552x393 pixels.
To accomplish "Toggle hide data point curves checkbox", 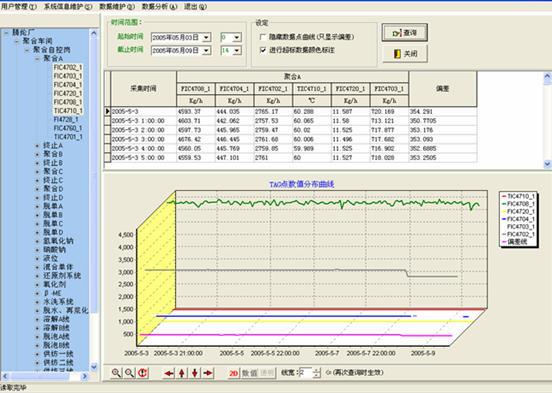I will pos(263,37).
